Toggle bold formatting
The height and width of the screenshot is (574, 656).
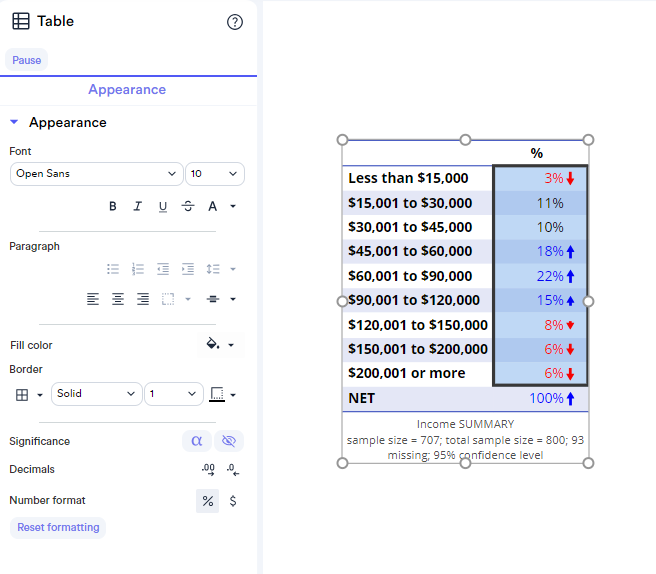click(113, 206)
